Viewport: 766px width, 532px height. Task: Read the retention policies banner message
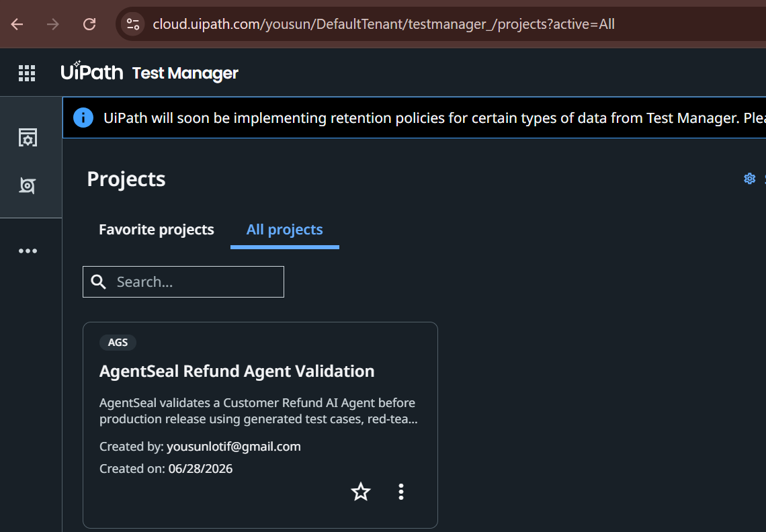click(434, 118)
